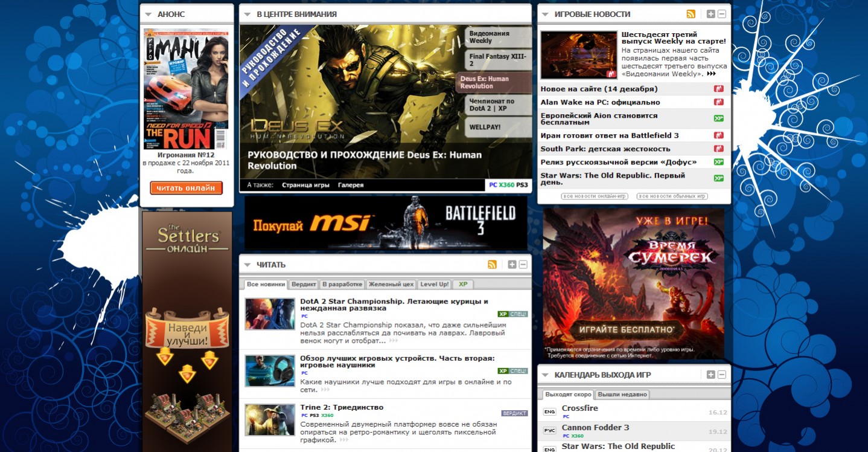The height and width of the screenshot is (452, 868).
Task: Open the RSS feed icon in Игровые новости
Action: 691,14
